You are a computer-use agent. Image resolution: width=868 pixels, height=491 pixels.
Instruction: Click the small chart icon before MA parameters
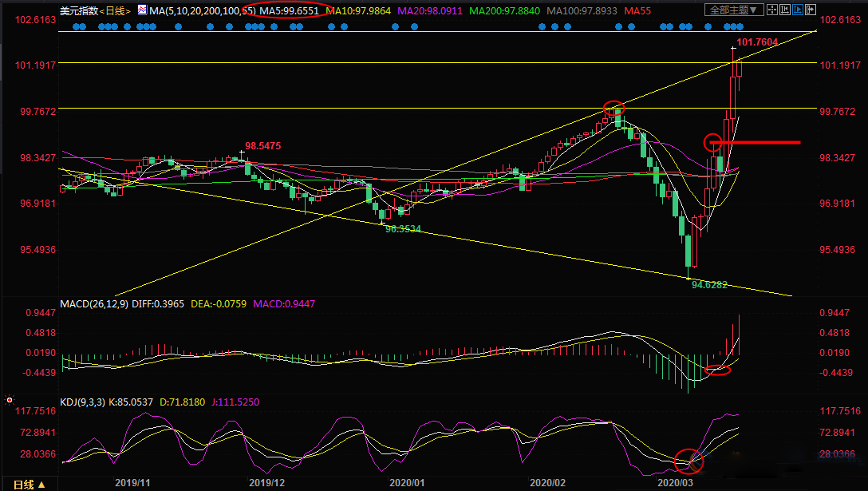click(141, 10)
